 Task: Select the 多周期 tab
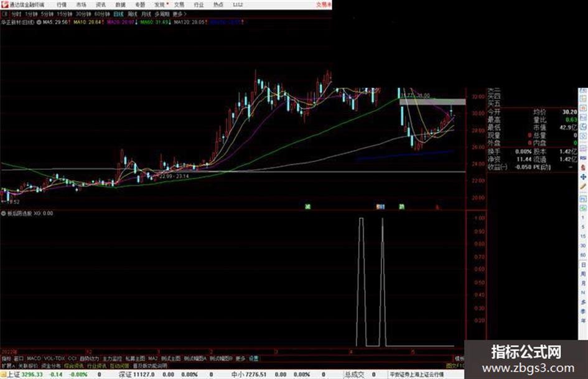[x=162, y=14]
